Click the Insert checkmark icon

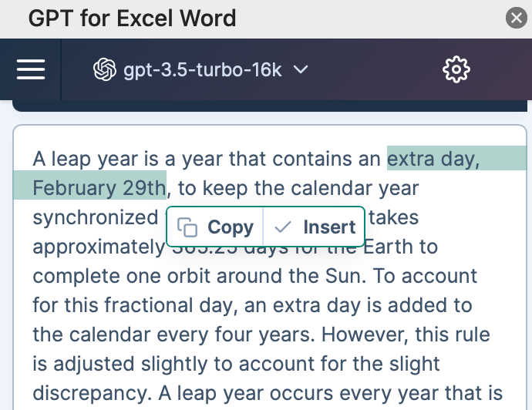(x=283, y=227)
